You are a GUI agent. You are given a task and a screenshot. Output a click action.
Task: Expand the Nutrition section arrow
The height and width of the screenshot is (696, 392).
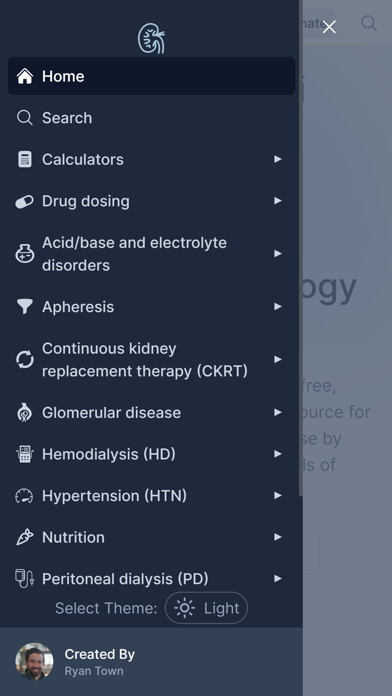pyautogui.click(x=278, y=537)
